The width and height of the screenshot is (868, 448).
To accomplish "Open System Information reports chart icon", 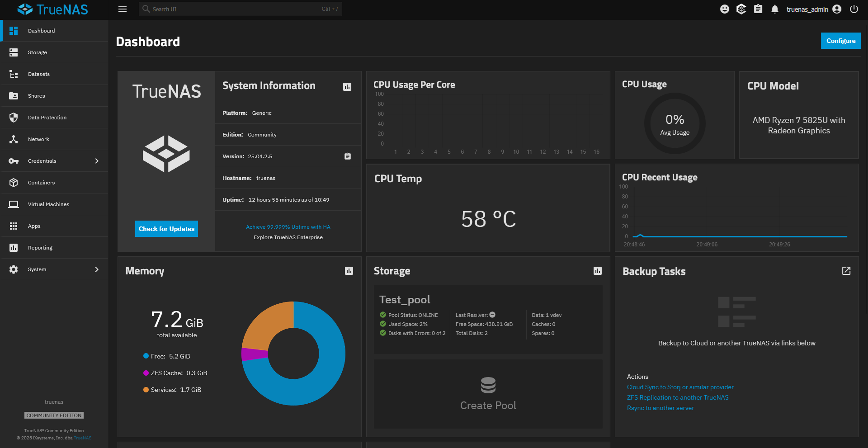I will tap(347, 87).
